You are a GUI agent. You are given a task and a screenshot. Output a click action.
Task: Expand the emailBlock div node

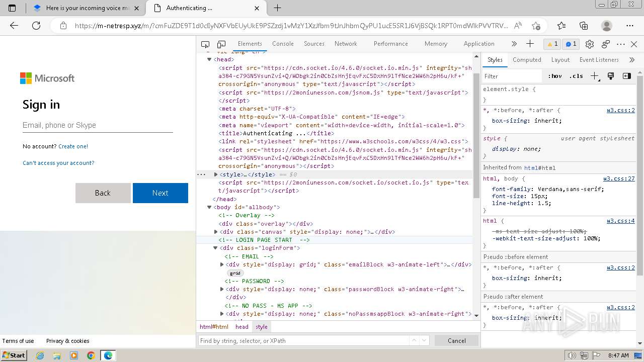(222, 264)
